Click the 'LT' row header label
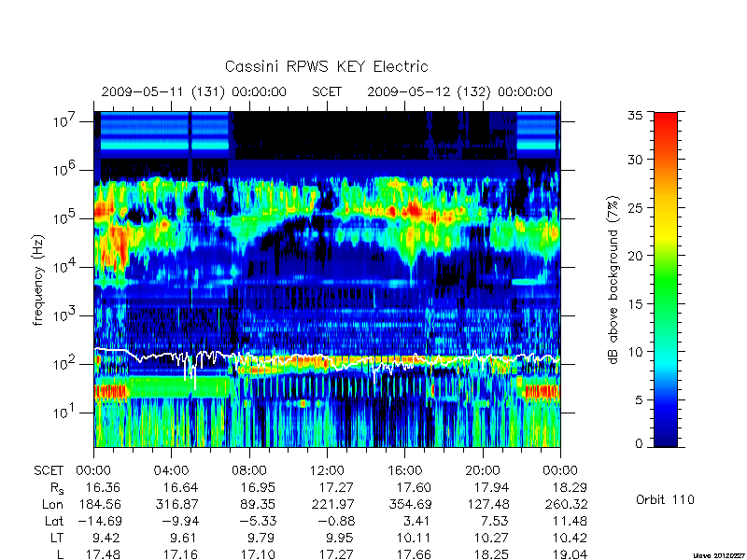This screenshot has height=560, width=747. tap(57, 539)
